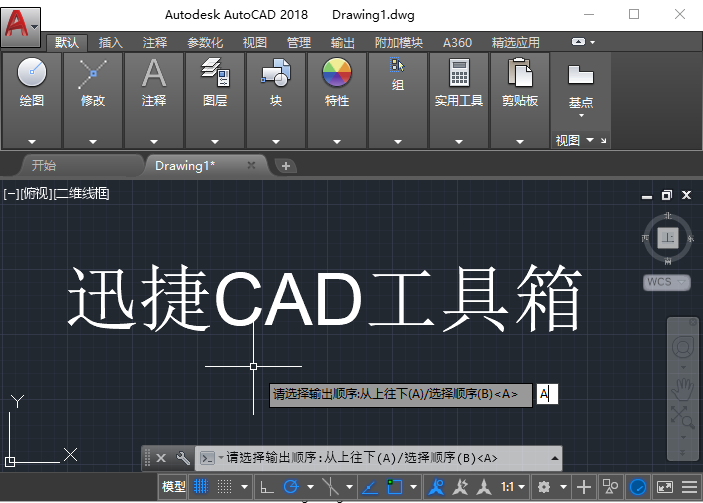Click the recent commands icon in command line
Viewport: 703px width, 503px height.
pos(208,458)
